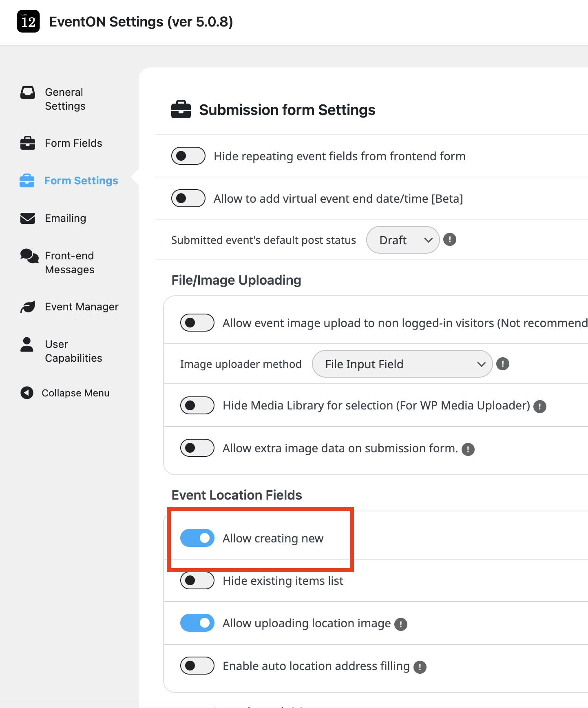Viewport: 588px width, 708px height.
Task: Click the Collapse Menu link
Action: (75, 393)
